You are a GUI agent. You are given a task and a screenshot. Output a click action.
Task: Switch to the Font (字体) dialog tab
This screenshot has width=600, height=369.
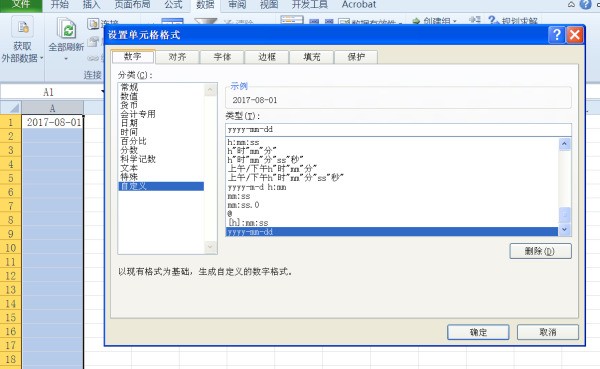click(222, 57)
